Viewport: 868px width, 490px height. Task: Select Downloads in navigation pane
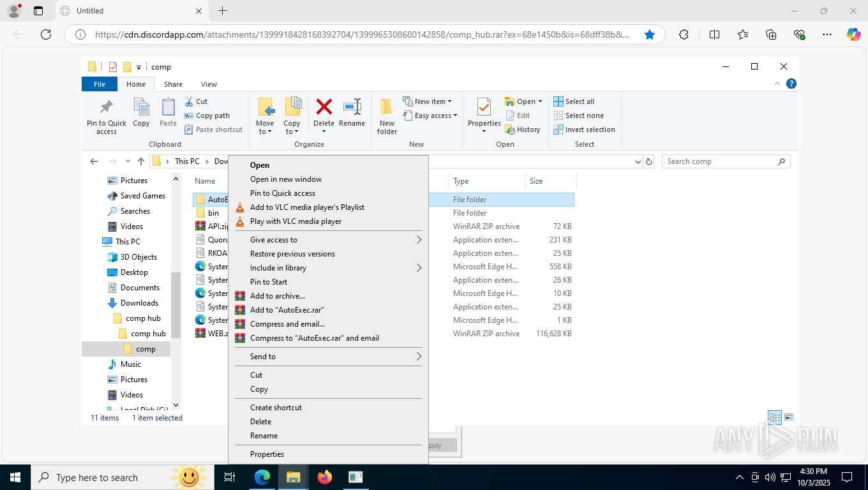pos(132,303)
